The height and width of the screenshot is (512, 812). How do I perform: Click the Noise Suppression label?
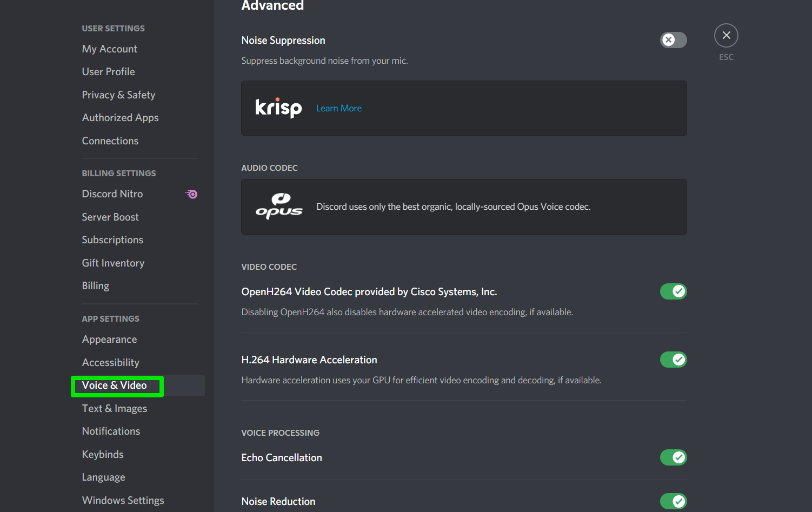283,41
